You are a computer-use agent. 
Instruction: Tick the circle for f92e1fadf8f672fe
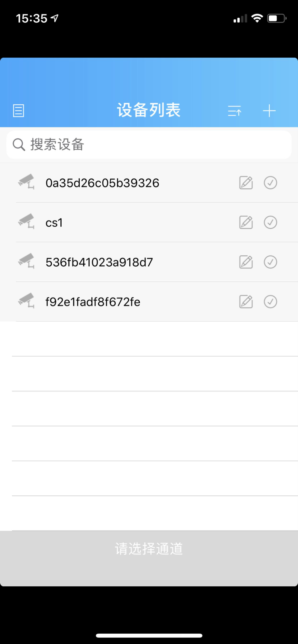270,301
